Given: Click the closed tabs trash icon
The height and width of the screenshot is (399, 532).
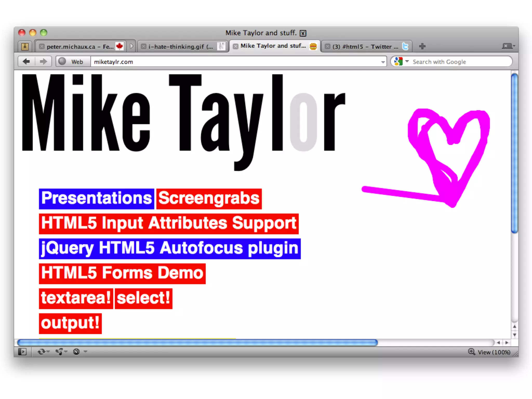Looking at the screenshot, I should coord(507,46).
